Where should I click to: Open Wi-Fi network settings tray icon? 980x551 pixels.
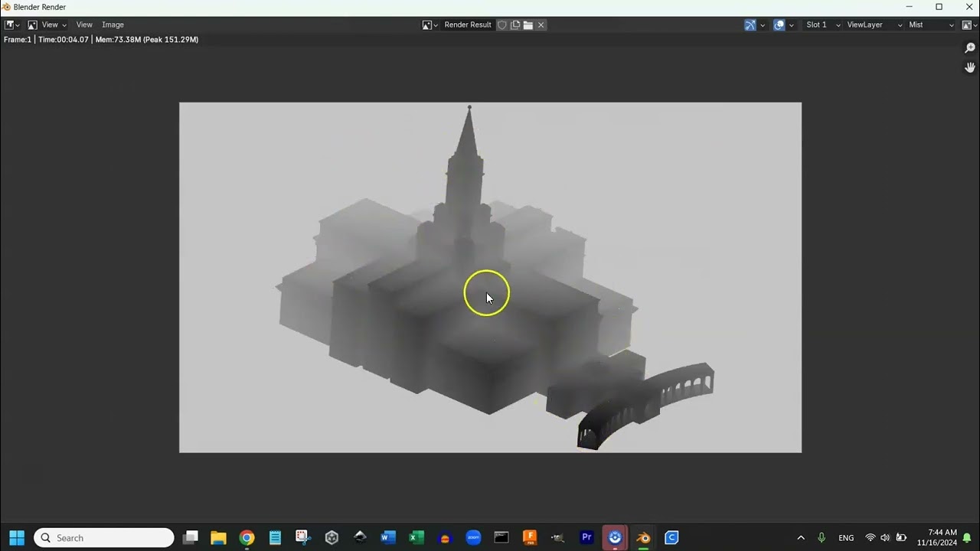[x=870, y=537]
